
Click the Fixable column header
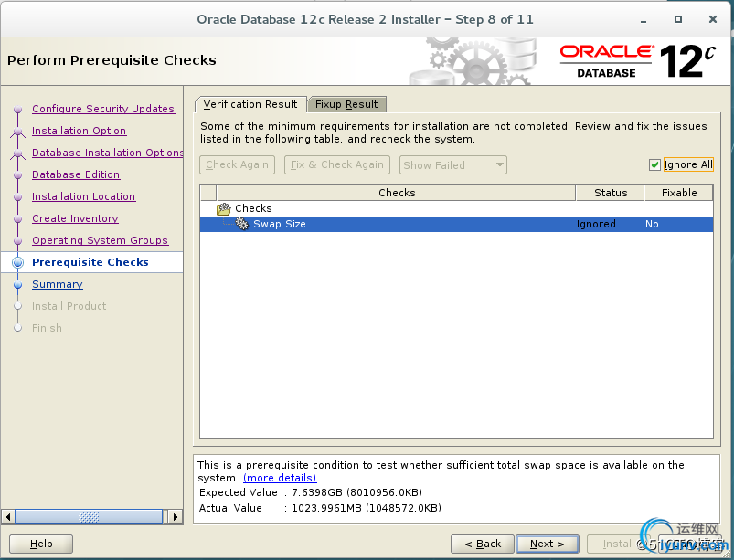[679, 193]
